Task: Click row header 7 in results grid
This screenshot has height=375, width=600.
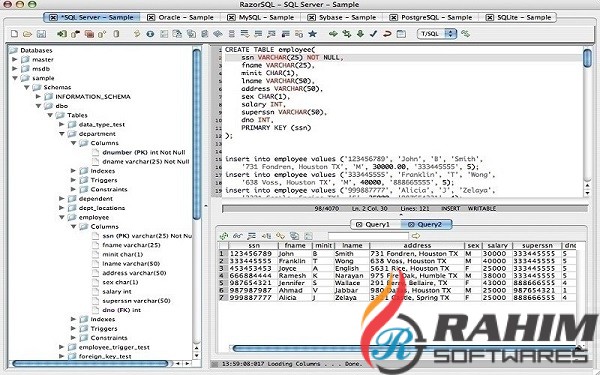Action: coord(221,298)
